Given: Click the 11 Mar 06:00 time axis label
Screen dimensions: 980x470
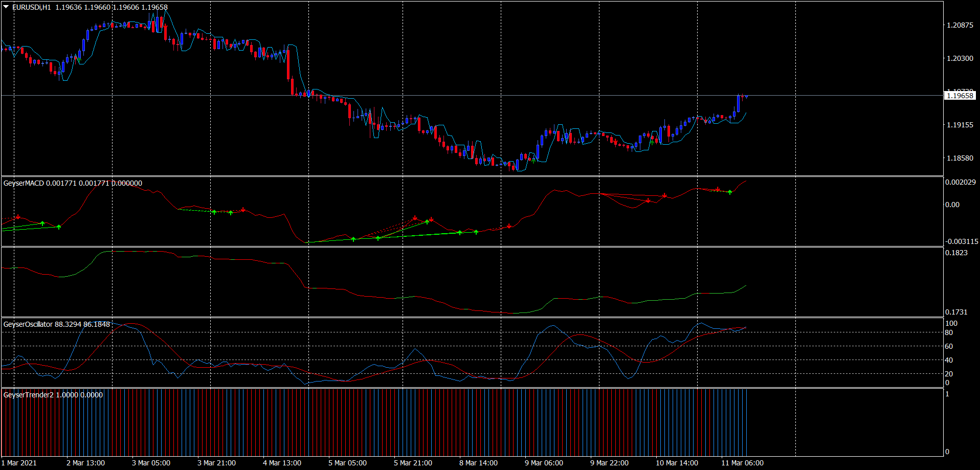Looking at the screenshot, I should pos(742,463).
